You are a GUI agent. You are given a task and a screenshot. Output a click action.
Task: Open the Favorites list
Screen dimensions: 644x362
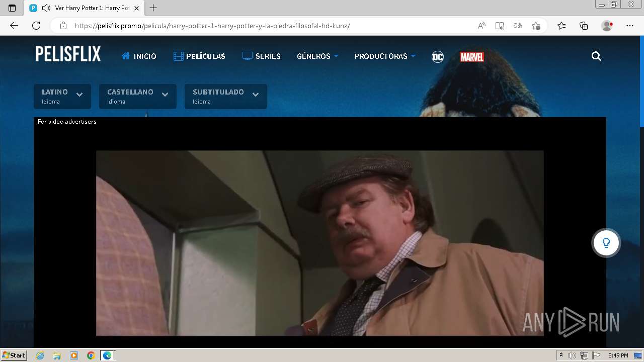(x=561, y=26)
